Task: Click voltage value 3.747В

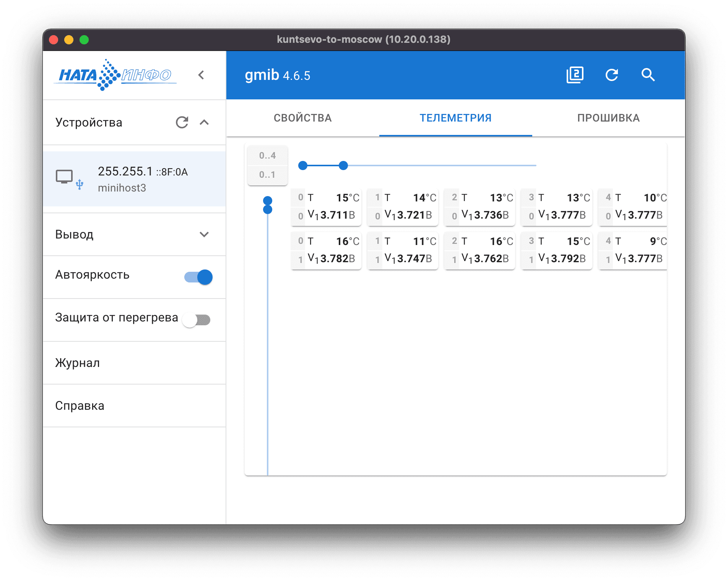Action: [414, 258]
